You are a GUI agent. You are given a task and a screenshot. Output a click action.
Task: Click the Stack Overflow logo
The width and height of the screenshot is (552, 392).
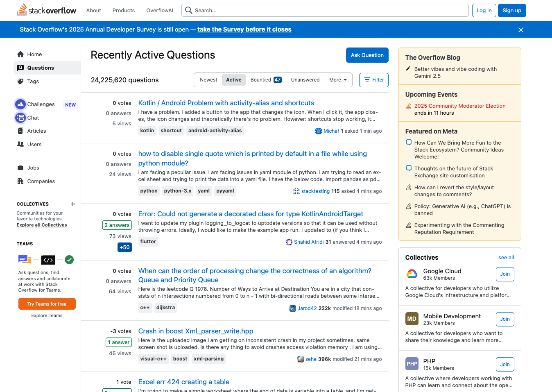(x=46, y=10)
